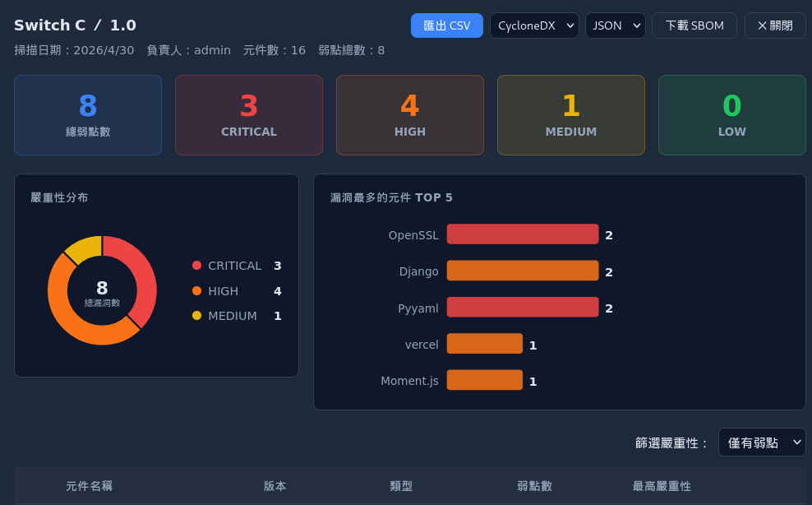Viewport: 812px width, 505px height.
Task: Click the orange HIGH legend dot
Action: click(x=196, y=291)
